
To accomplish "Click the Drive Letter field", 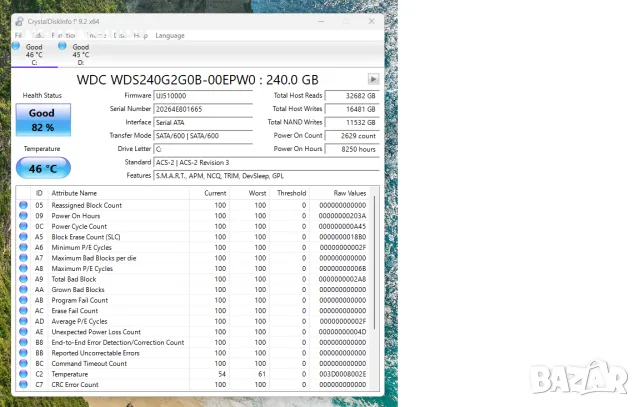I will 203,149.
